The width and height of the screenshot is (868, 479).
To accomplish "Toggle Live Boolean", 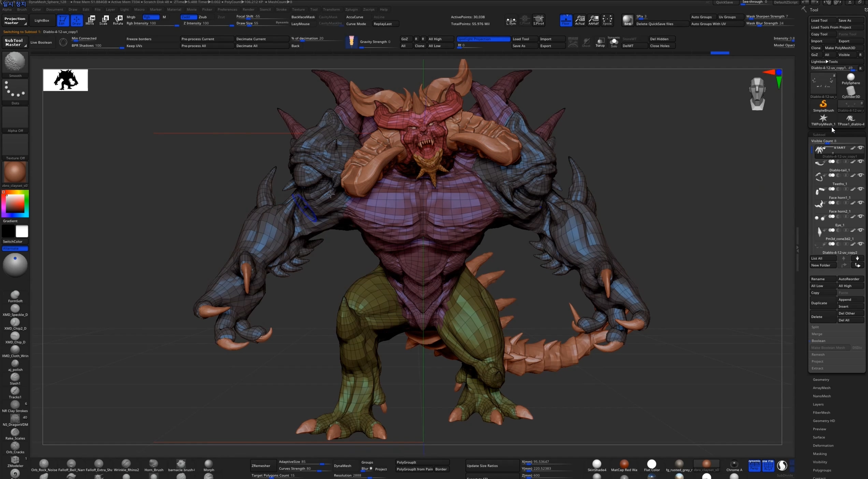I will coord(41,42).
